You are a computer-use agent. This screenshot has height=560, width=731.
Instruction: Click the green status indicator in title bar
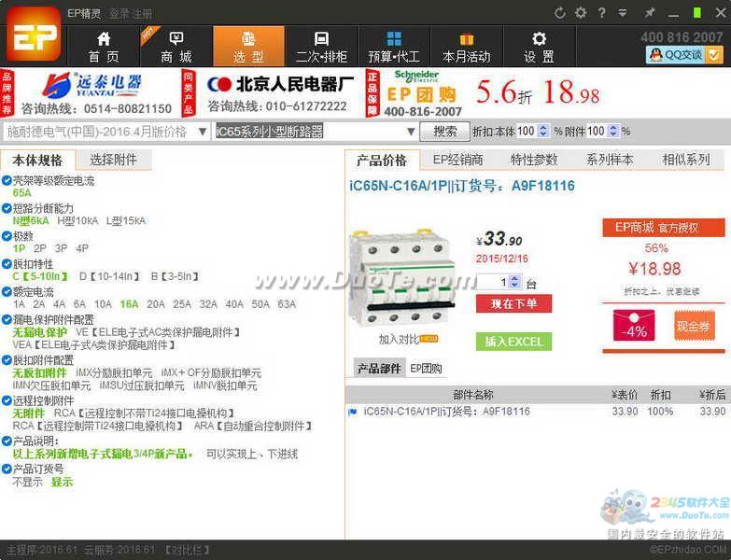point(697,13)
